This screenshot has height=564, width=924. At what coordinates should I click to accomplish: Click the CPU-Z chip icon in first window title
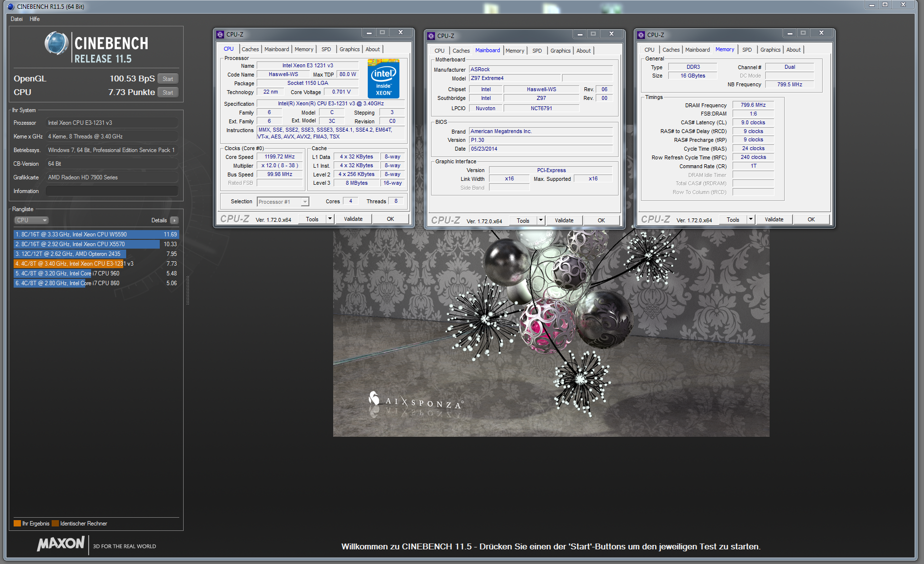click(x=220, y=35)
